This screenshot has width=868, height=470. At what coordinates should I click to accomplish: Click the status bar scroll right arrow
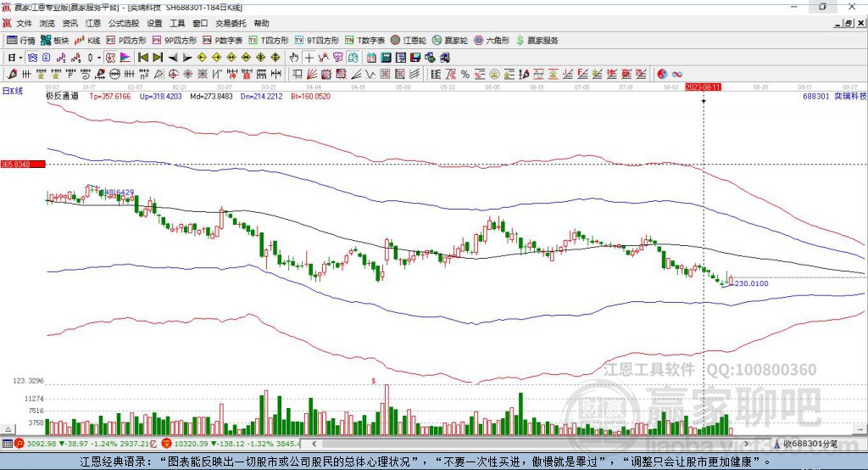pyautogui.click(x=746, y=444)
